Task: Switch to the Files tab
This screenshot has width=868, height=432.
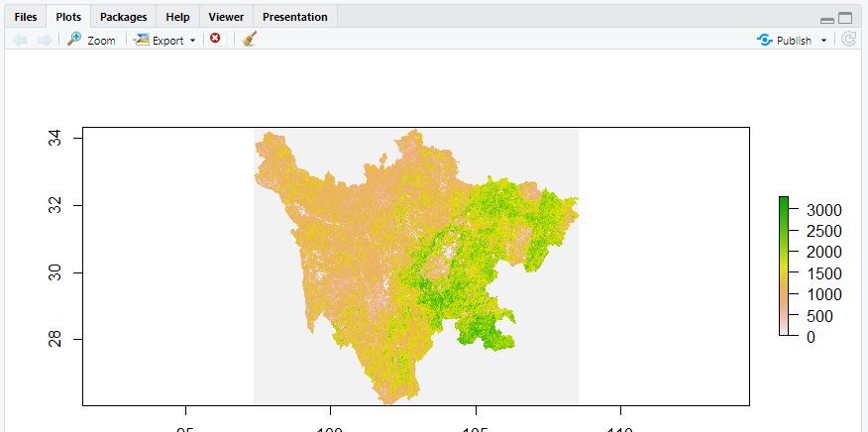Action: click(25, 17)
